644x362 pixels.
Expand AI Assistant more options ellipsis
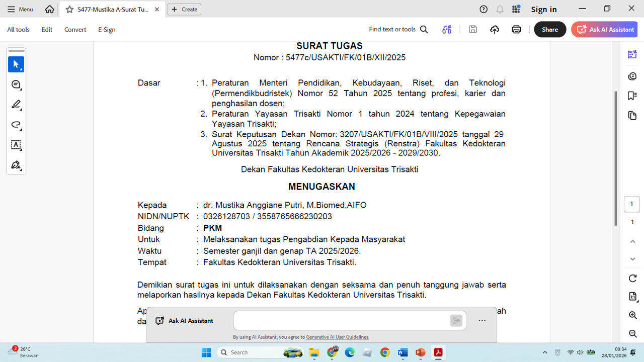[x=482, y=321]
